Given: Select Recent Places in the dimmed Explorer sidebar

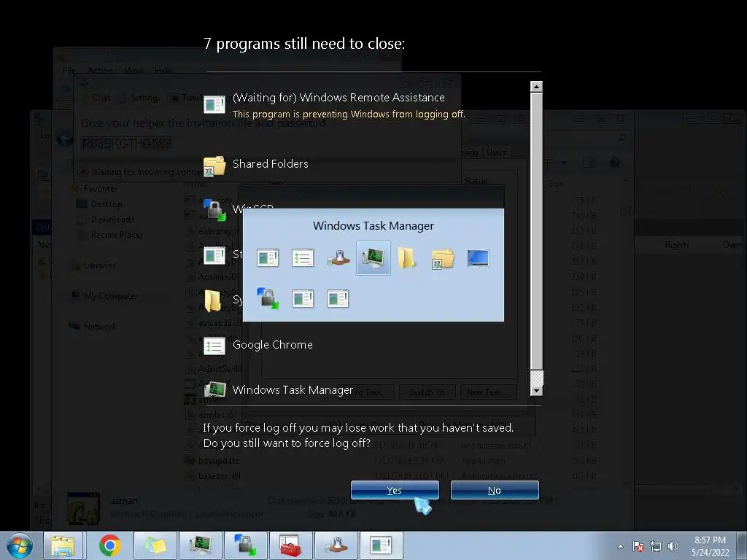Looking at the screenshot, I should (111, 235).
